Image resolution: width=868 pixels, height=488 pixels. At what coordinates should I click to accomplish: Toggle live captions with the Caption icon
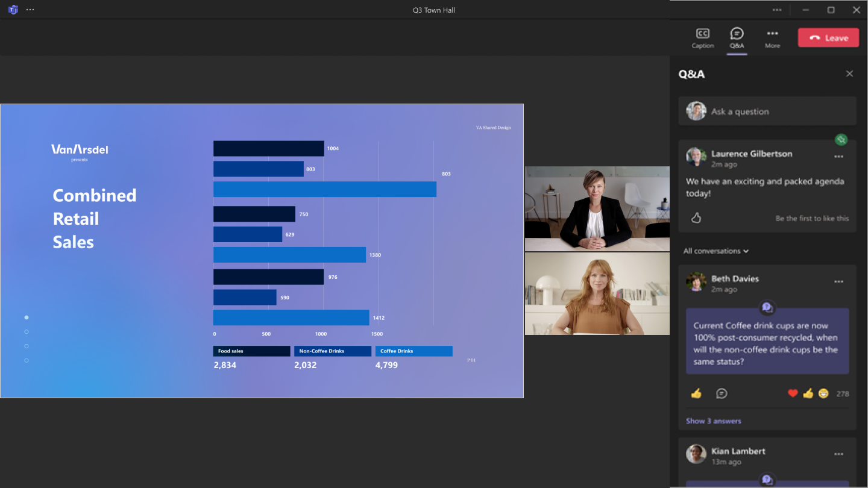point(702,38)
